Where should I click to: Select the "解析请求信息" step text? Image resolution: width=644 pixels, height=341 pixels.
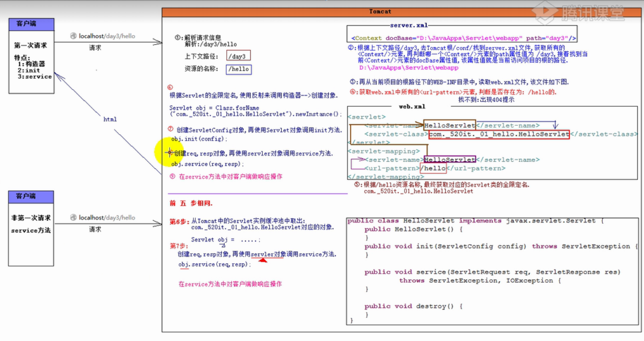pyautogui.click(x=203, y=38)
